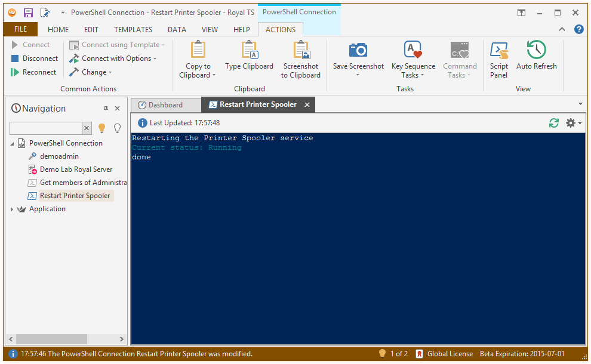
Task: Click the status bar info icon
Action: (13, 354)
